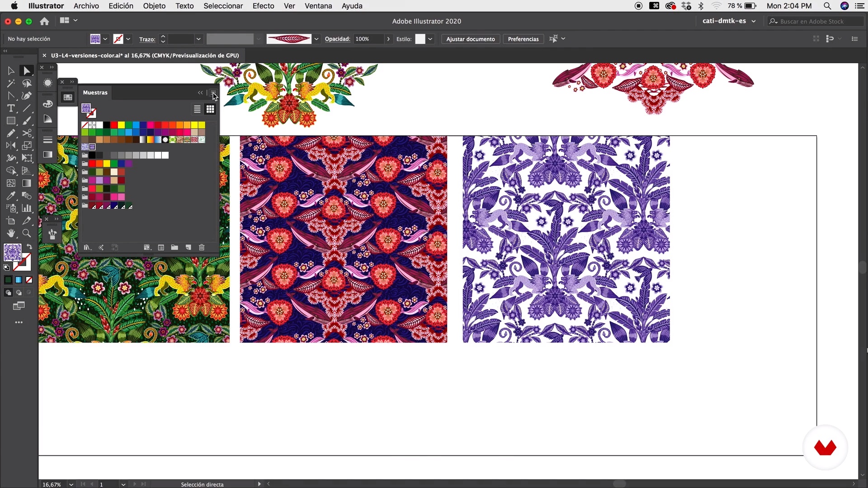
Task: Open the Objeto menu
Action: pos(154,6)
